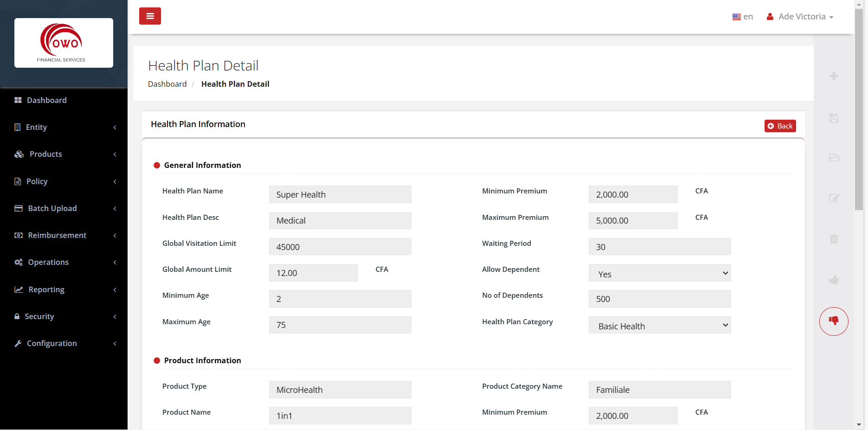Click the Global Amount Limit field

coord(314,273)
